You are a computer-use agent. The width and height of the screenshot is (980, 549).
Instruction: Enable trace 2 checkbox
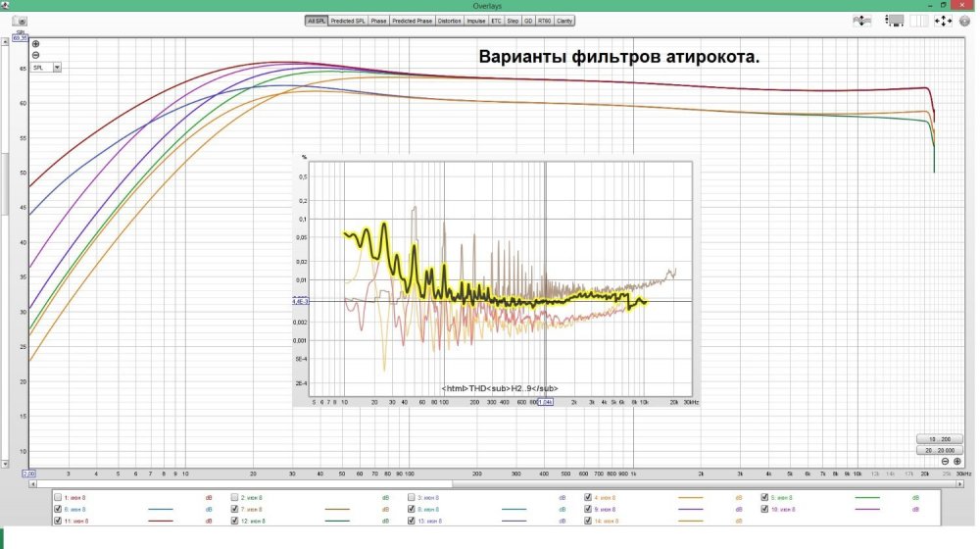[235, 498]
